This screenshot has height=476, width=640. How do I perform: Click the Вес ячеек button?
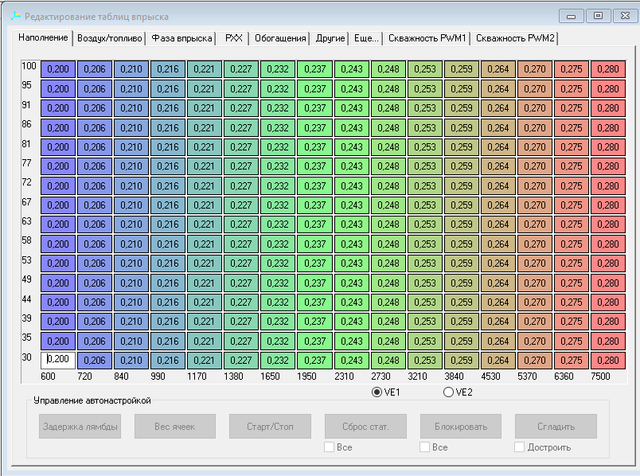tap(175, 427)
